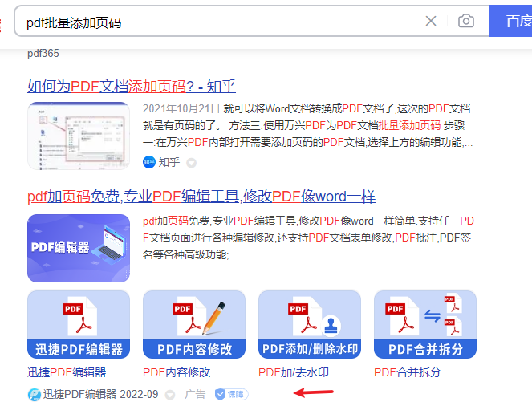This screenshot has height=406, width=532.
Task: Open the PDF合并拆分 text link
Action: (408, 372)
